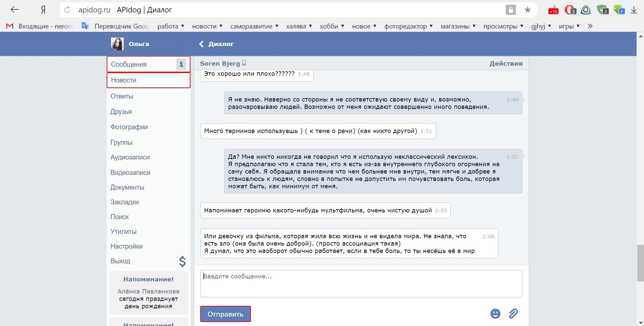Click the padlock icon in address bar
This screenshot has width=644, height=326.
[x=511, y=10]
